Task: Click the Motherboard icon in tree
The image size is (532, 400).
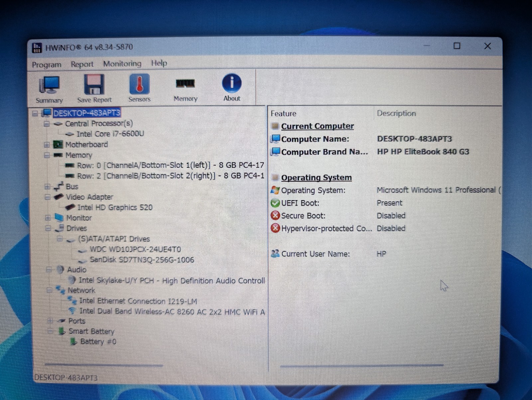Action: pyautogui.click(x=58, y=145)
